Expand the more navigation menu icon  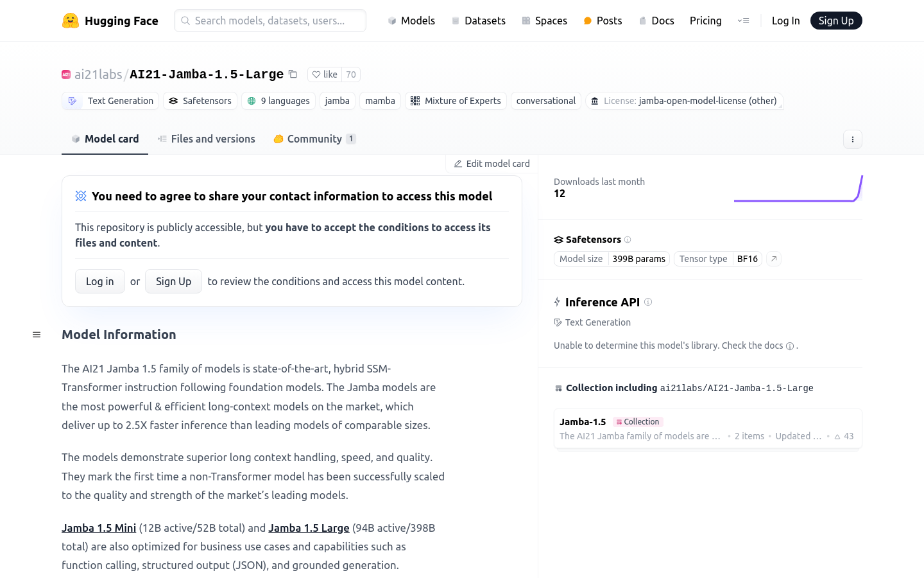(743, 21)
